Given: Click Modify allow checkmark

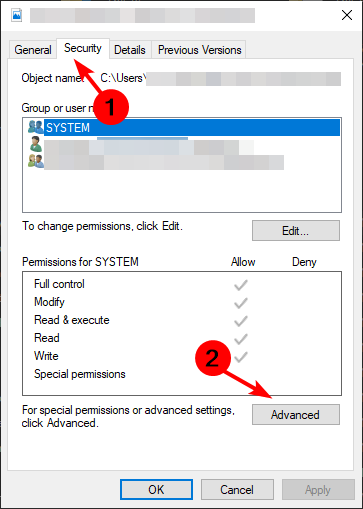Looking at the screenshot, I should tap(240, 303).
